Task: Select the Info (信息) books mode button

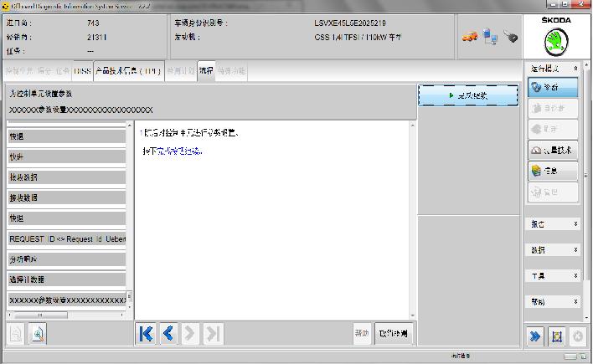Action: (x=553, y=171)
